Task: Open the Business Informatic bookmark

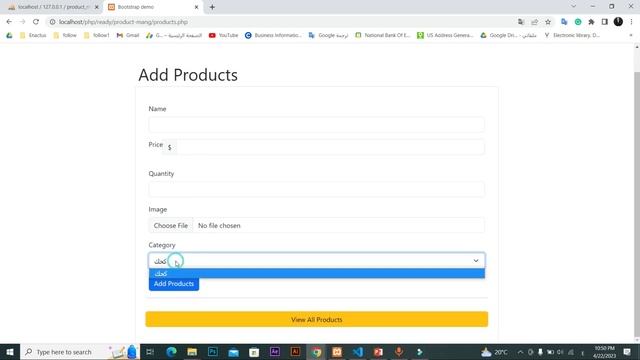Action: (x=273, y=36)
